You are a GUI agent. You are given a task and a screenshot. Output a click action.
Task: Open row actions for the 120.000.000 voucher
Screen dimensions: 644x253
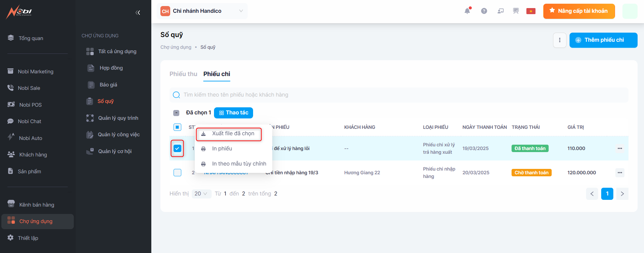pos(619,173)
